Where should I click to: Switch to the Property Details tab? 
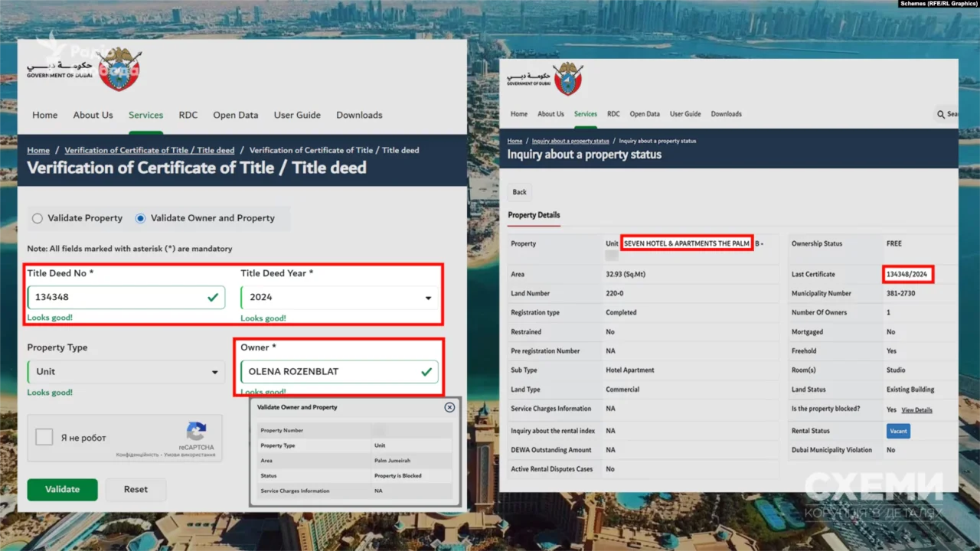pos(534,215)
